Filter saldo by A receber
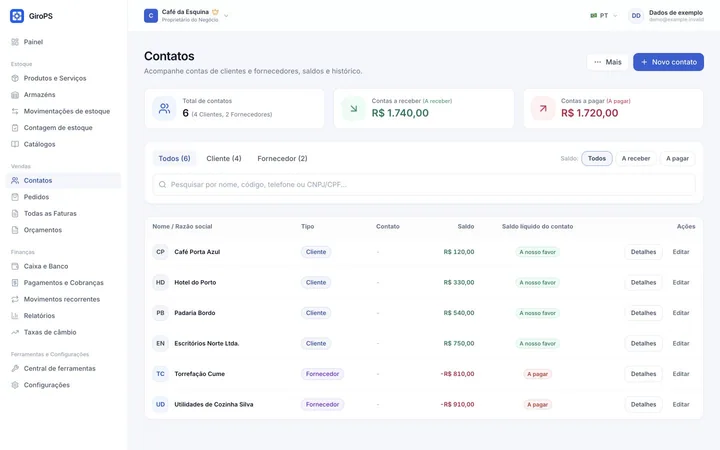720x450 pixels. pos(636,158)
